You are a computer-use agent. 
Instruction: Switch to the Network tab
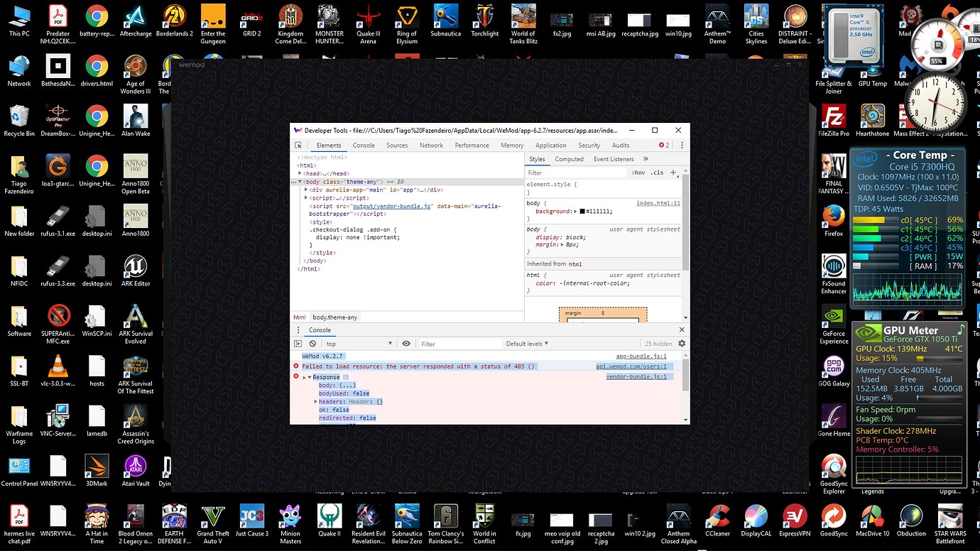[x=431, y=146]
